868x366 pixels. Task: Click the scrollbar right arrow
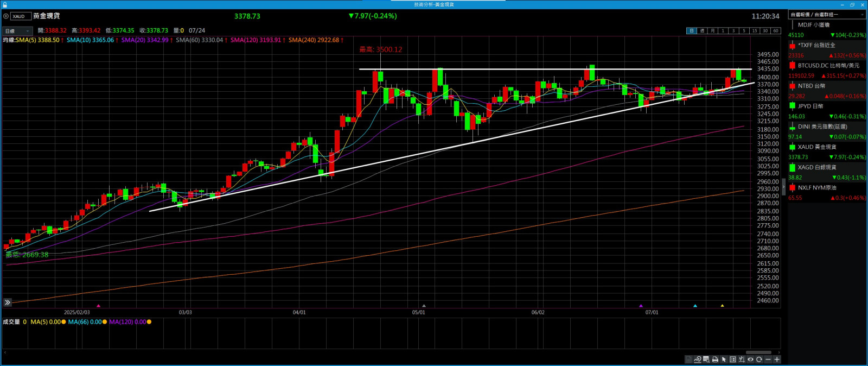pyautogui.click(x=779, y=352)
